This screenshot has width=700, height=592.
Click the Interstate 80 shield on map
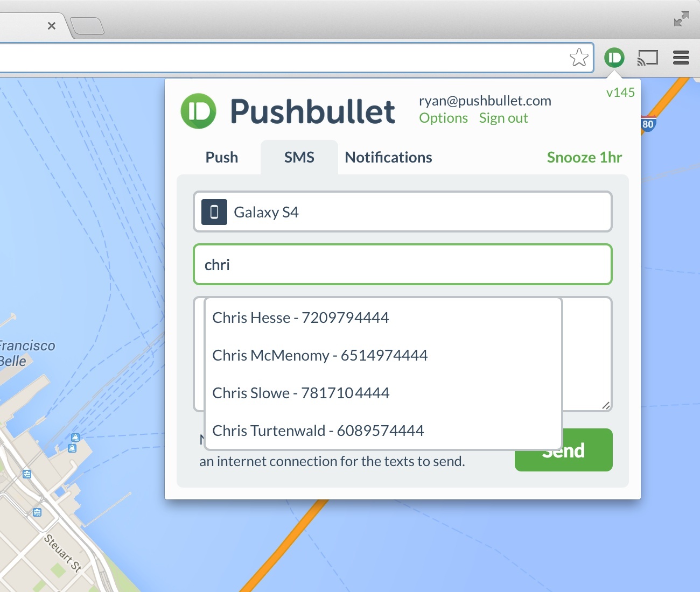pos(648,124)
